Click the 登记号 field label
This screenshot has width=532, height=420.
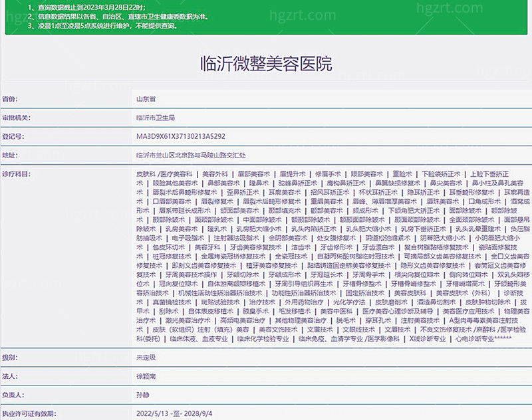13,136
